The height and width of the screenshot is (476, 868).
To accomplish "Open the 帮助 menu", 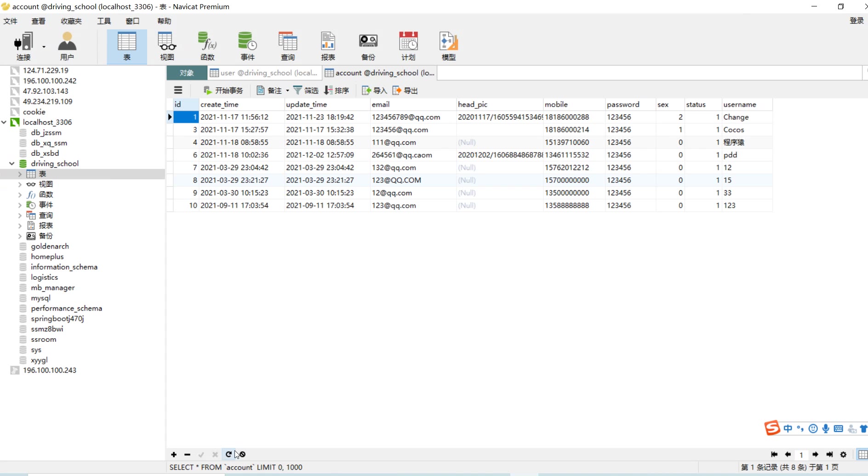I will point(164,21).
